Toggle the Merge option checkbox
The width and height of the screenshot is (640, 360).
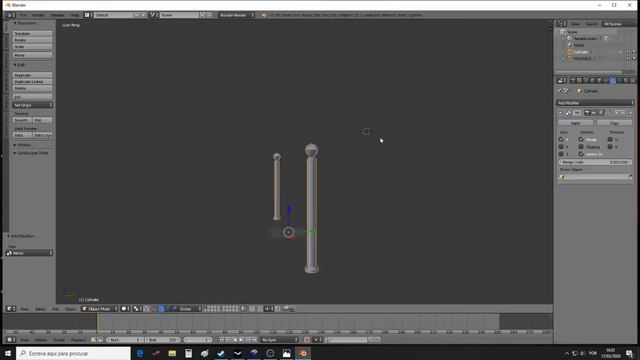click(581, 140)
